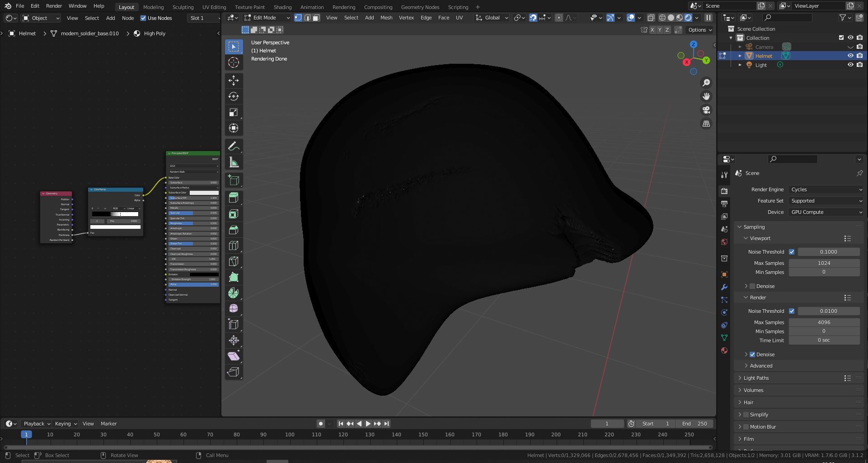This screenshot has height=463, width=868.
Task: Activate the Rotate tool
Action: click(x=234, y=96)
